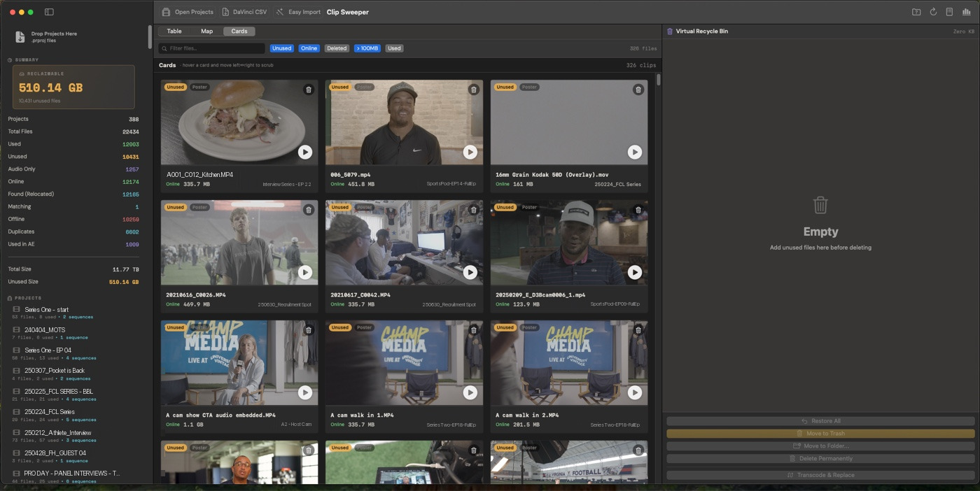
Task: Trash icon on A cam walk in 1.MP4 card
Action: (473, 330)
